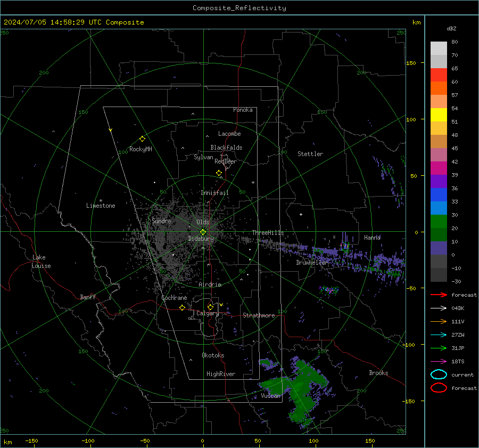Click the Blackfalds label
Viewport: 479px width, 448px height.
coord(226,148)
